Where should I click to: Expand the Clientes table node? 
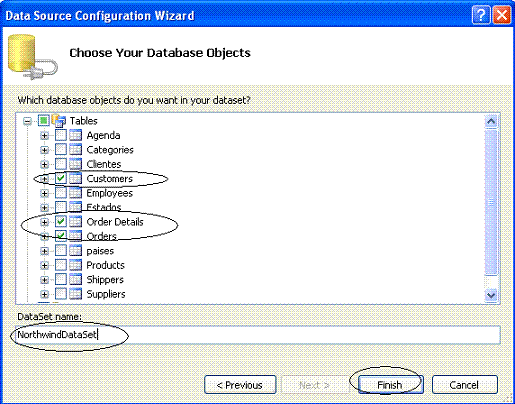[44, 164]
